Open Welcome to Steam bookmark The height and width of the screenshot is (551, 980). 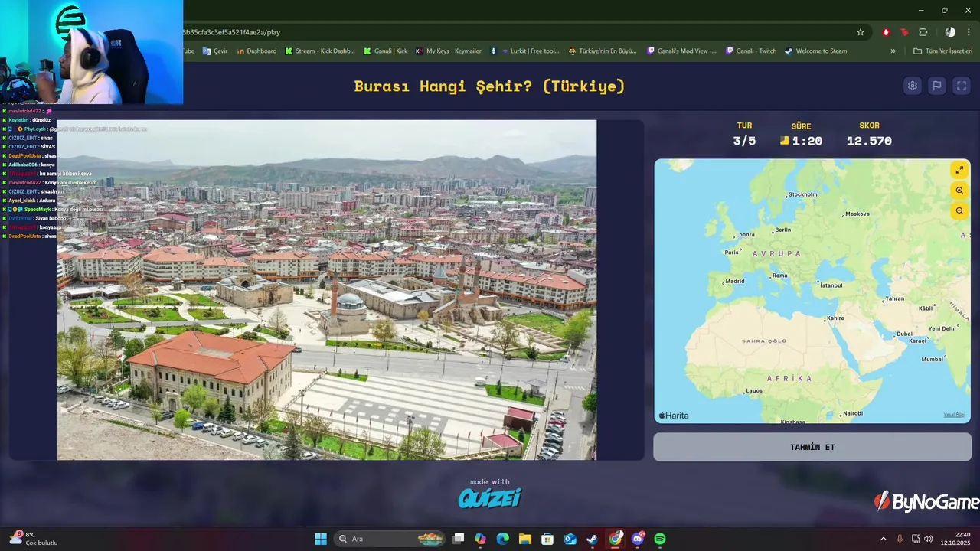tap(815, 51)
